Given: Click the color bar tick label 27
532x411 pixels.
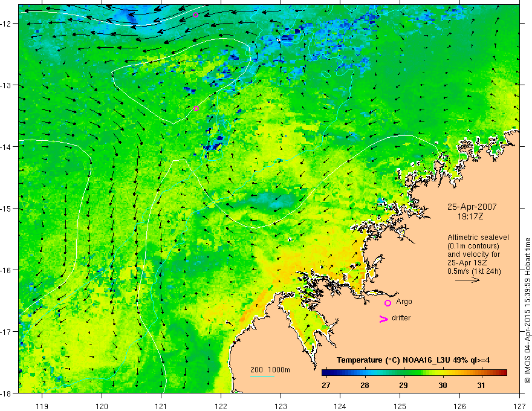Looking at the screenshot, I should click(326, 385).
